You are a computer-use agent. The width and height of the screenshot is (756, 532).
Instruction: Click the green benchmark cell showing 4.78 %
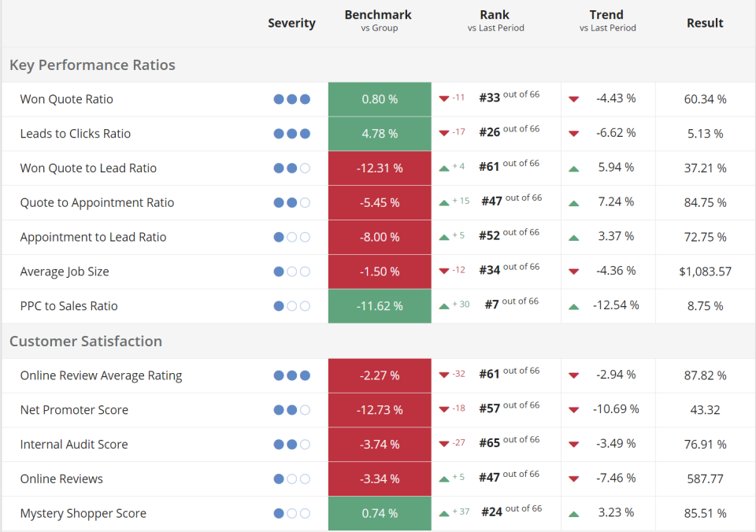click(x=380, y=133)
